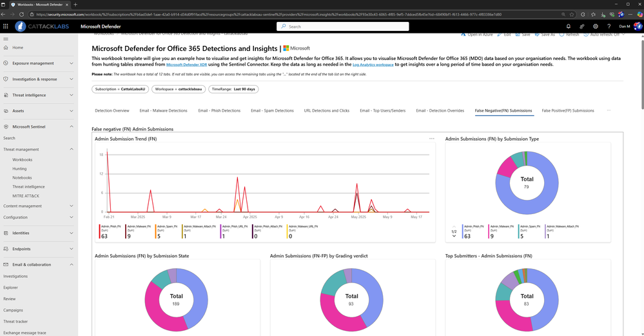Click the Identities icon in sidebar
The image size is (644, 336).
pos(6,233)
